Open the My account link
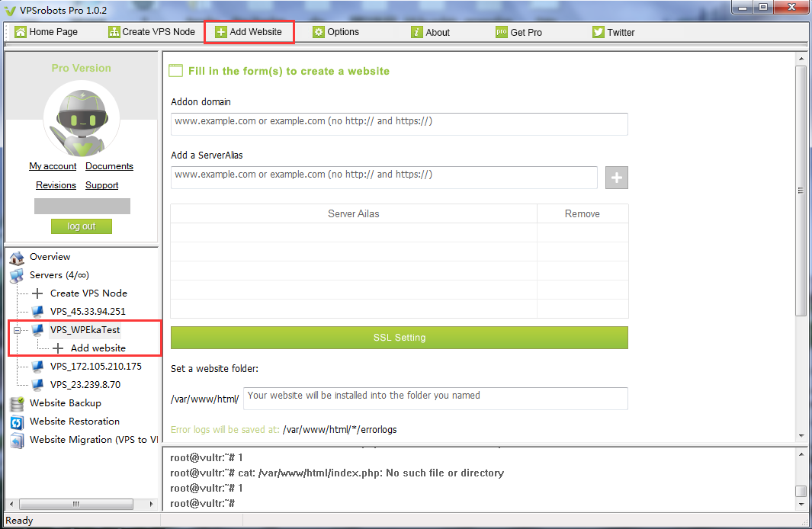The image size is (812, 529). (x=53, y=166)
